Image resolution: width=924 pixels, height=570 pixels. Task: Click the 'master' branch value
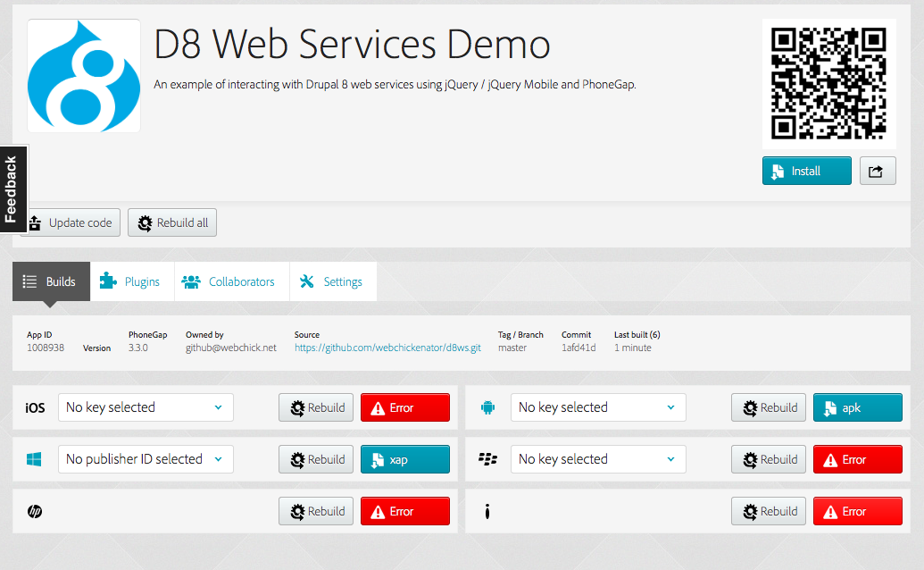tap(512, 348)
